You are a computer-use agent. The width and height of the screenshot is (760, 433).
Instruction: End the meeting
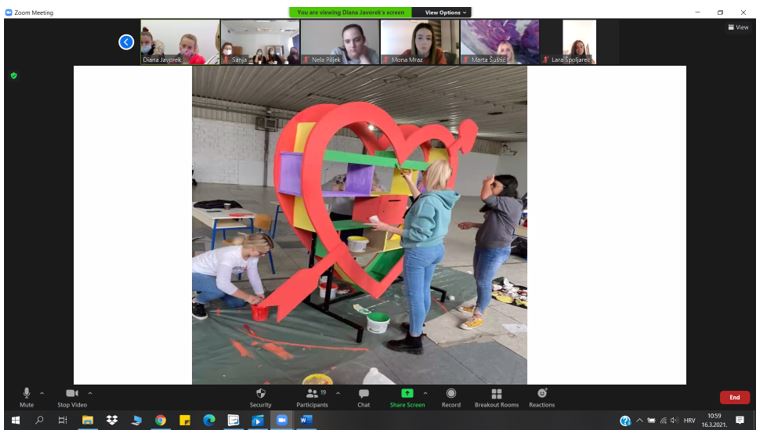tap(734, 397)
